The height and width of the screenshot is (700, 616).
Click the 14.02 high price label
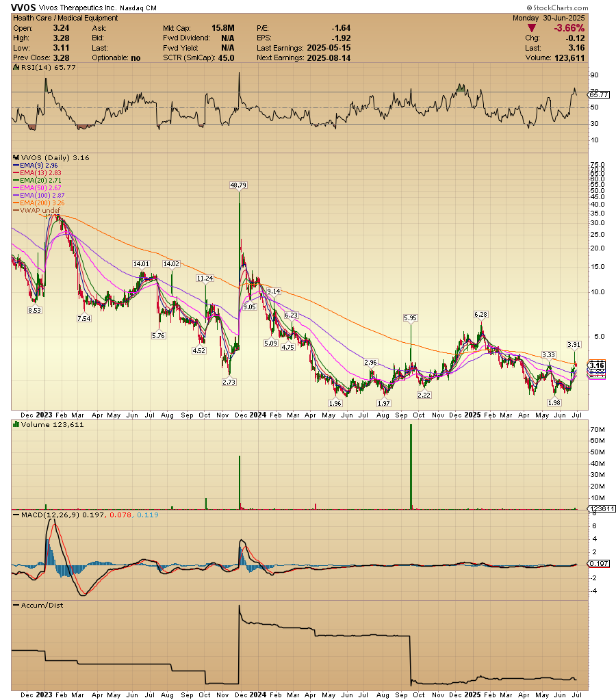point(171,264)
